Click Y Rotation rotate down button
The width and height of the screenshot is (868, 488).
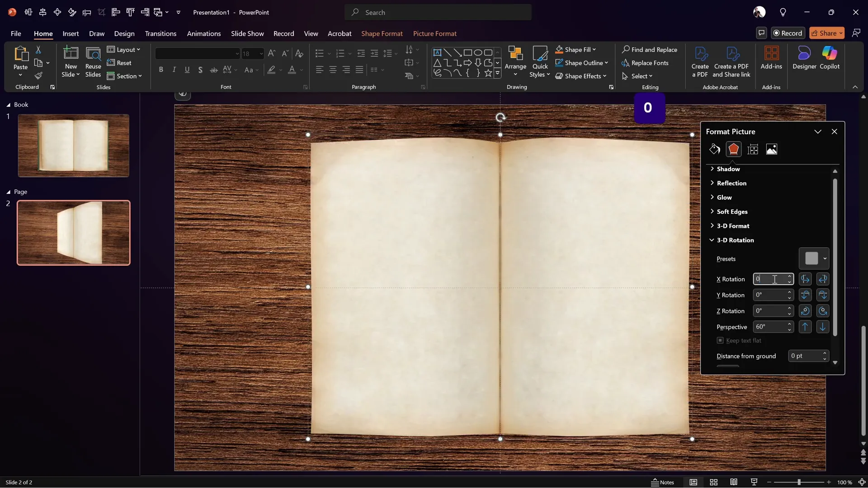click(x=823, y=295)
